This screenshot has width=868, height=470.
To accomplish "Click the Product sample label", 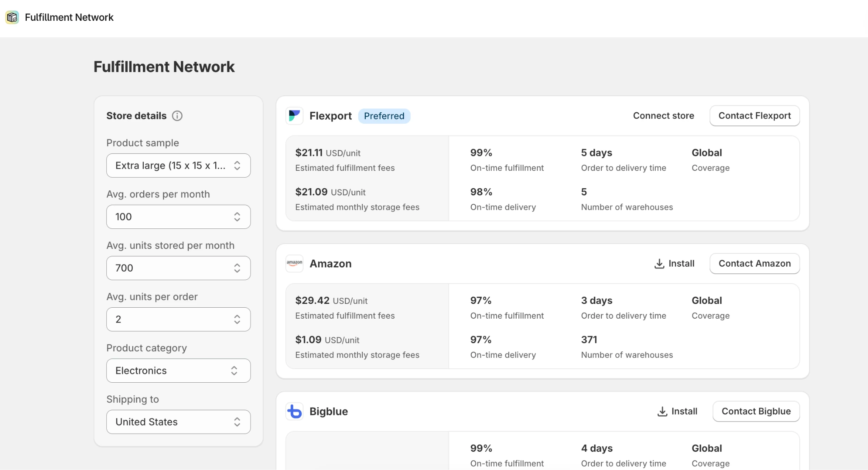I will coord(142,143).
